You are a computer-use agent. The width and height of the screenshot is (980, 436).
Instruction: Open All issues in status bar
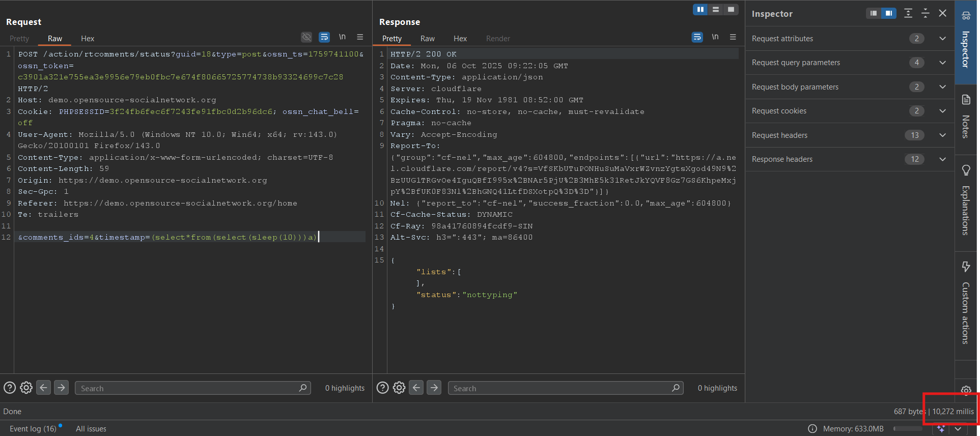coord(91,429)
